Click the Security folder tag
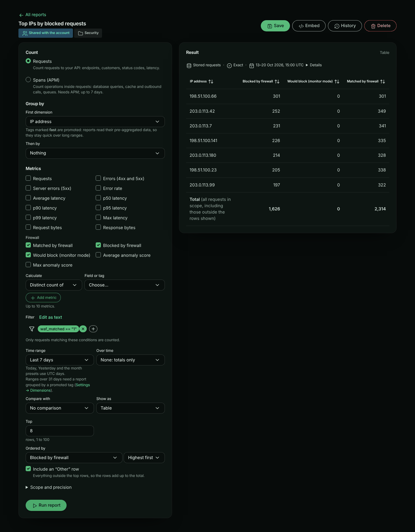 (88, 33)
